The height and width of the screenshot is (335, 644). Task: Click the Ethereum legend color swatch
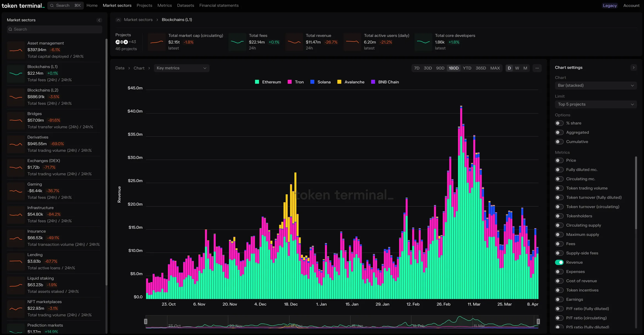257,82
